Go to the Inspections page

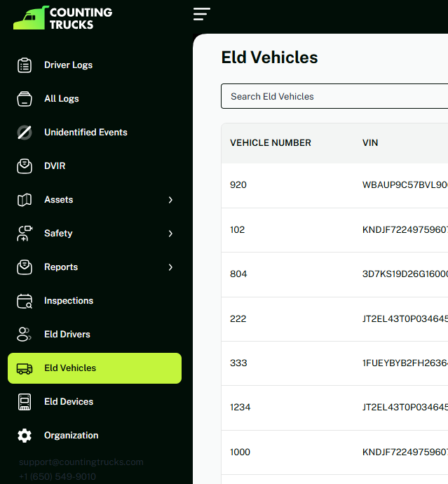[69, 301]
